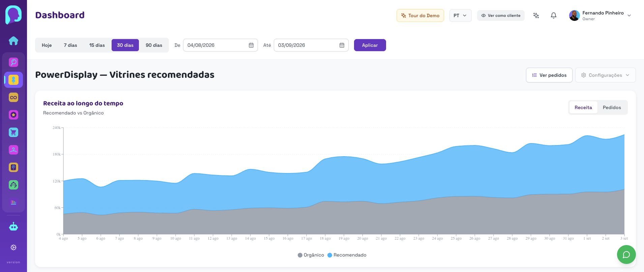
Task: Click the Até date field 03/09/2026
Action: [x=311, y=45]
